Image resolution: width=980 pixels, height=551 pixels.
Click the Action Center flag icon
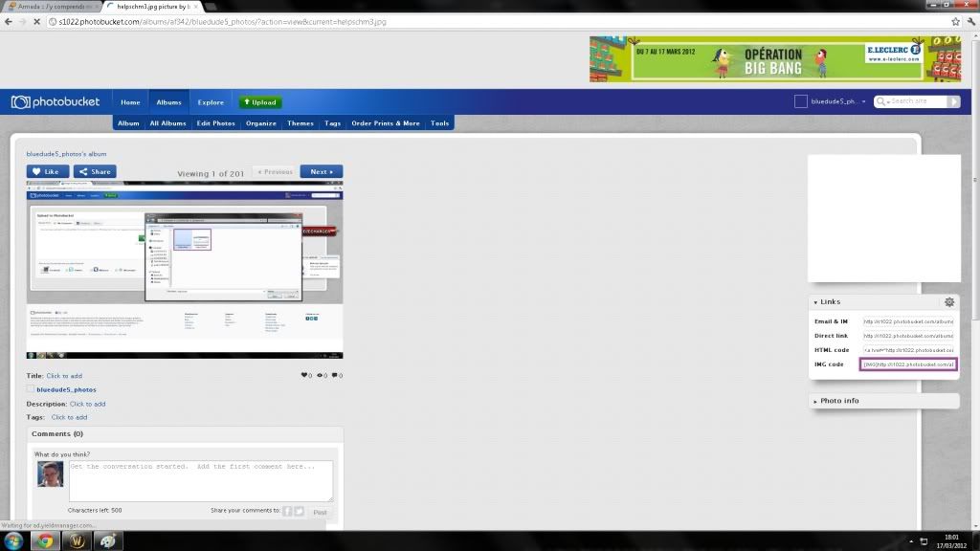point(924,541)
